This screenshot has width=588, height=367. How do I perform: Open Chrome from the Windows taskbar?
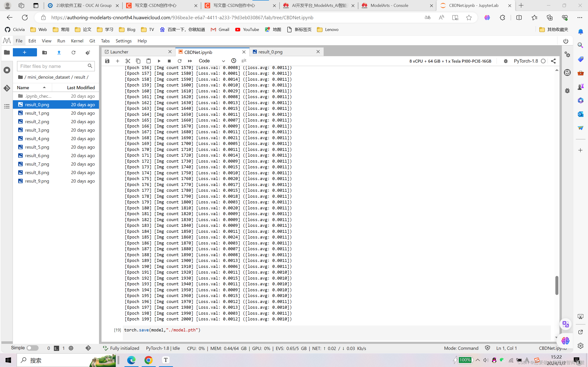point(148,360)
